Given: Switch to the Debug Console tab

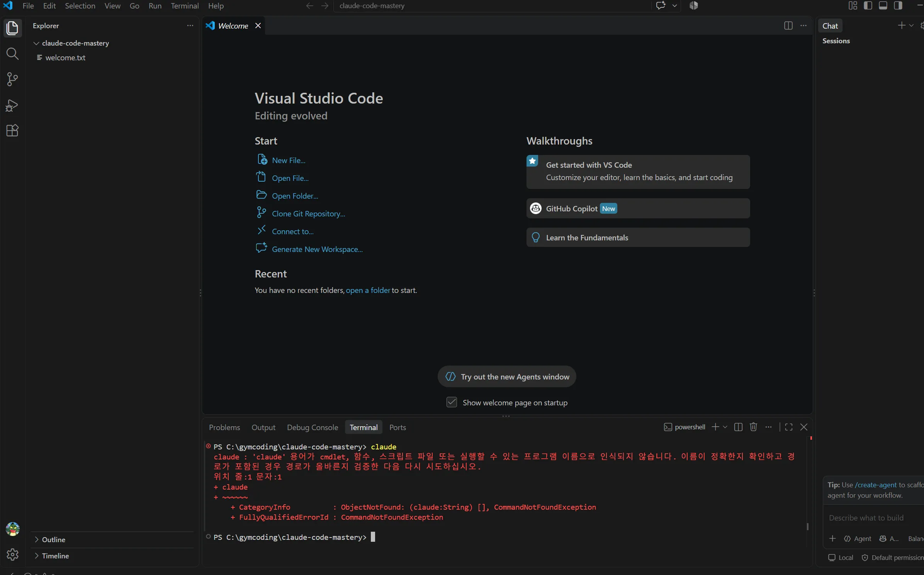Looking at the screenshot, I should pyautogui.click(x=313, y=427).
